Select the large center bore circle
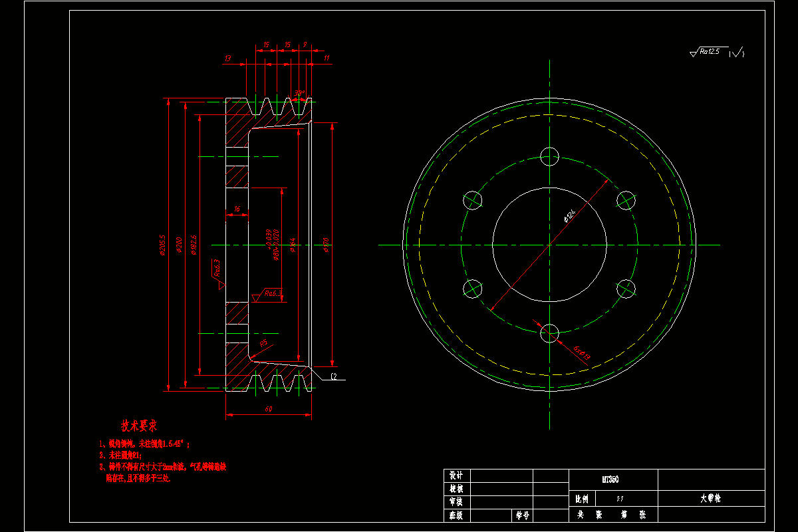The width and height of the screenshot is (798, 532). pyautogui.click(x=550, y=245)
